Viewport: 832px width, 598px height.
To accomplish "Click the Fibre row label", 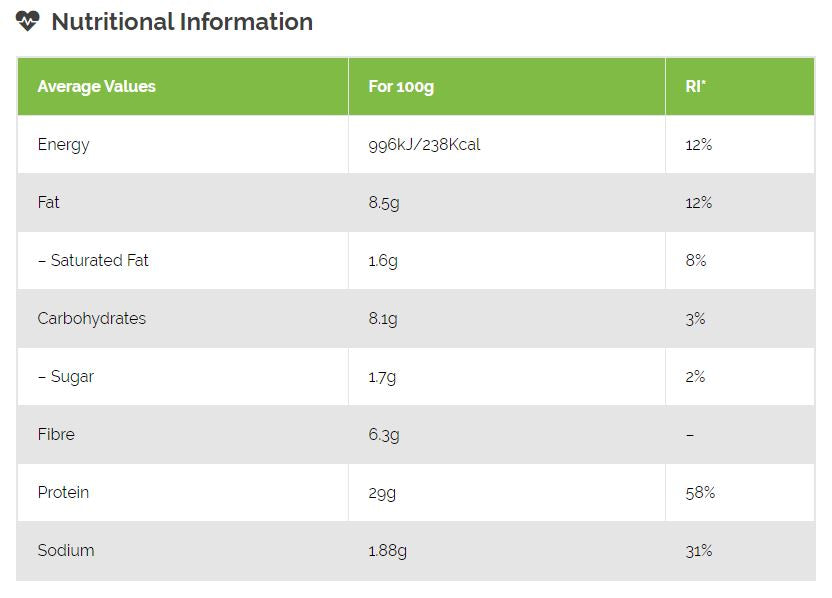I will (56, 434).
